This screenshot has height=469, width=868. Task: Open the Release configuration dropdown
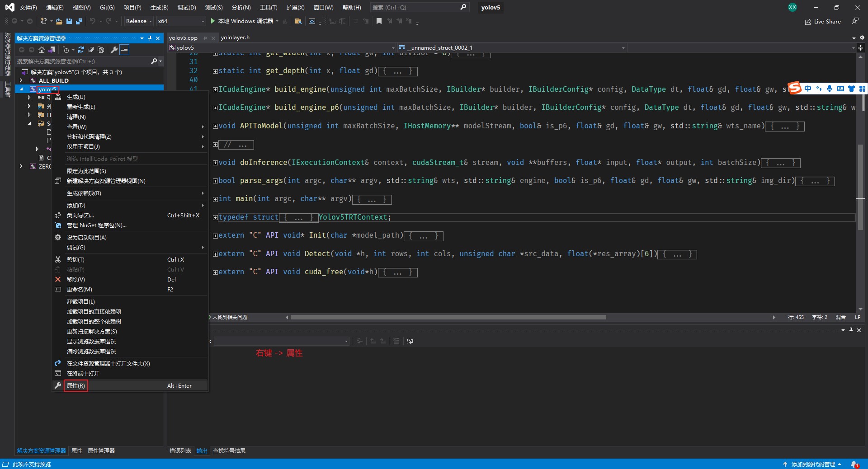point(138,21)
